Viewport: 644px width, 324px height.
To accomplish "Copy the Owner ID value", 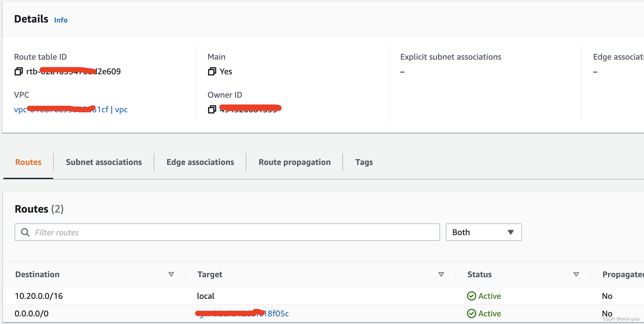I will pyautogui.click(x=212, y=109).
